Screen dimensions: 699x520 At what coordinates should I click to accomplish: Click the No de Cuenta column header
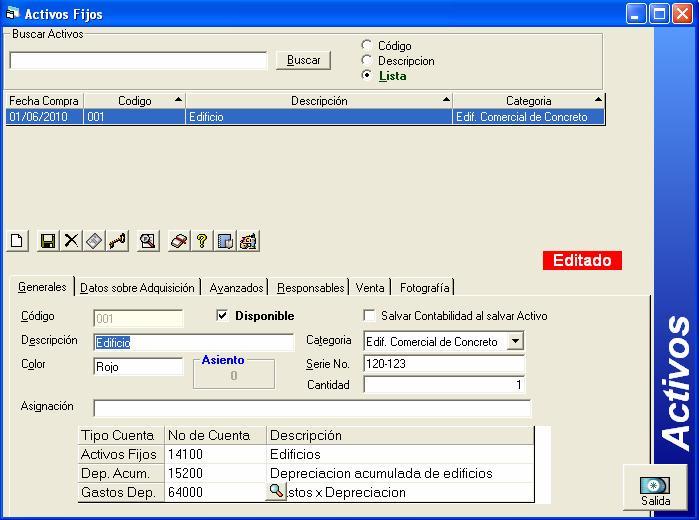[x=215, y=435]
